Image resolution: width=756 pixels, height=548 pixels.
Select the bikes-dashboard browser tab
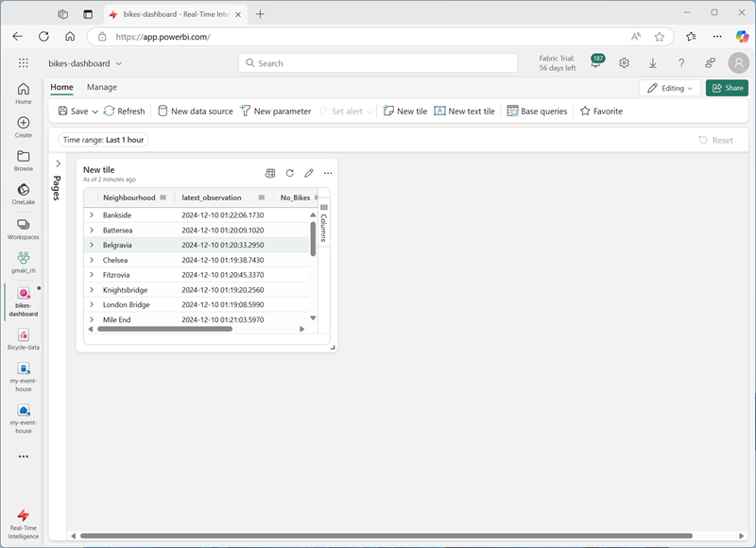click(x=176, y=14)
